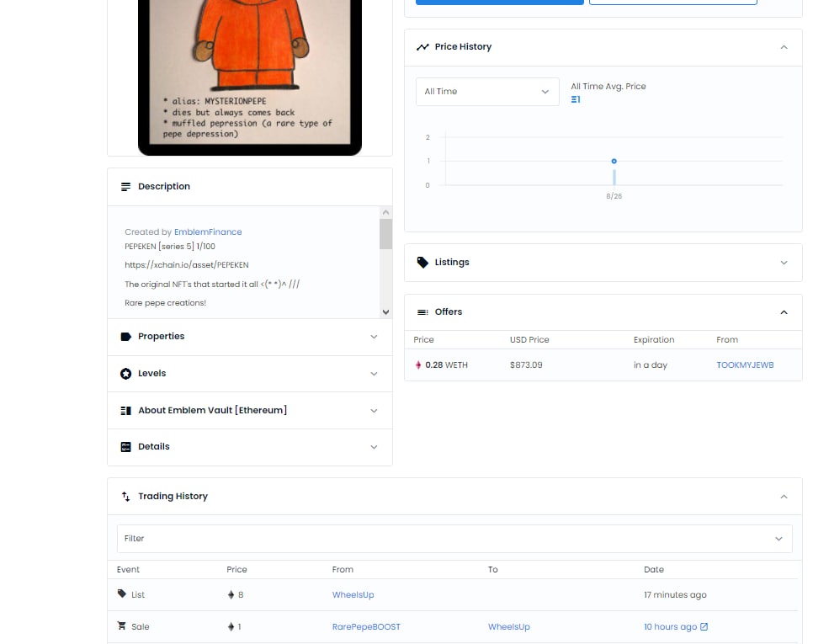
Task: Click the ETH icon beside the List price
Action: pyautogui.click(x=231, y=594)
